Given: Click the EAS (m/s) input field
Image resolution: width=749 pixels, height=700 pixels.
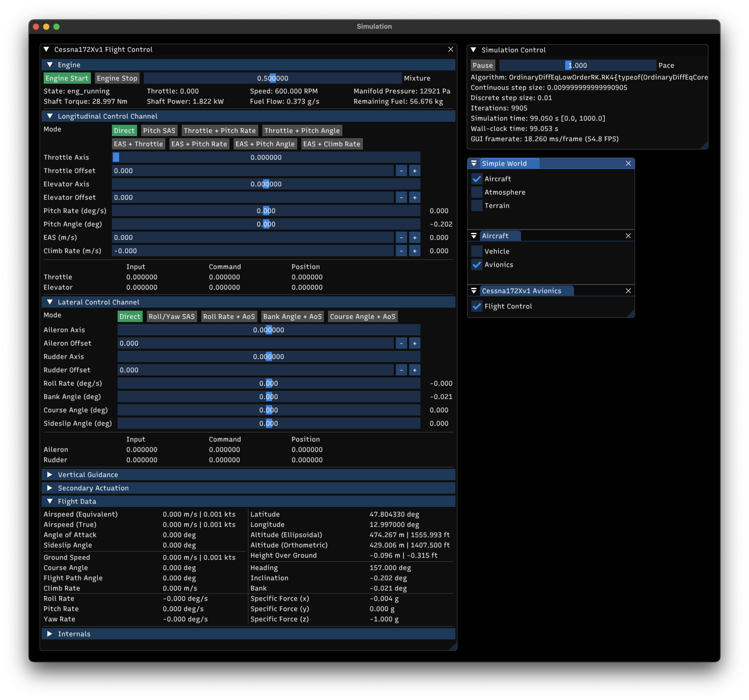Looking at the screenshot, I should click(x=253, y=238).
